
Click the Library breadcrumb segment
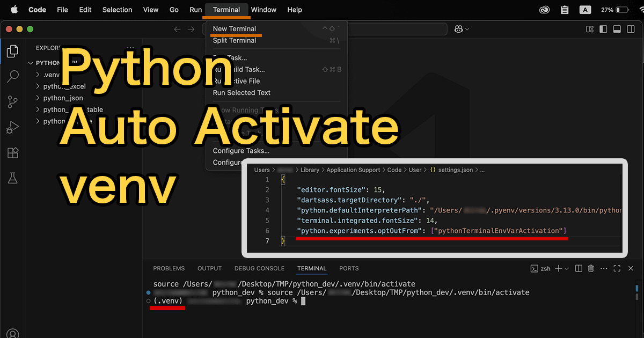pos(310,170)
